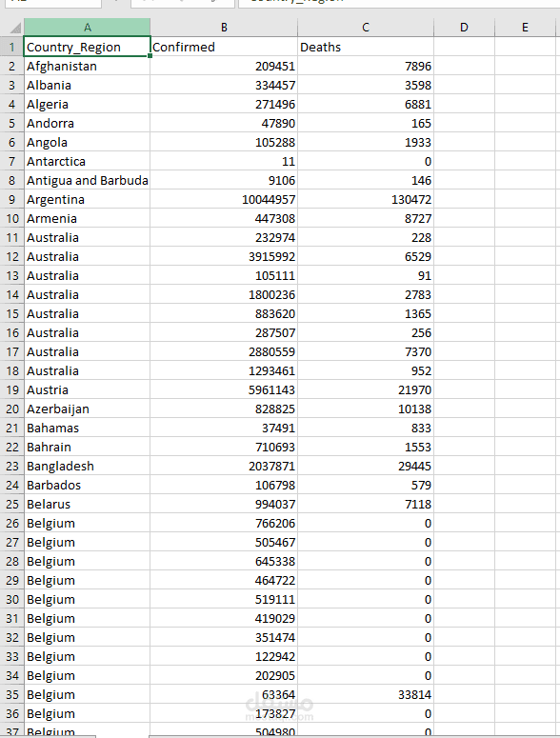Screen dimensions: 560x738
Task: Select column A header
Action: click(87, 28)
